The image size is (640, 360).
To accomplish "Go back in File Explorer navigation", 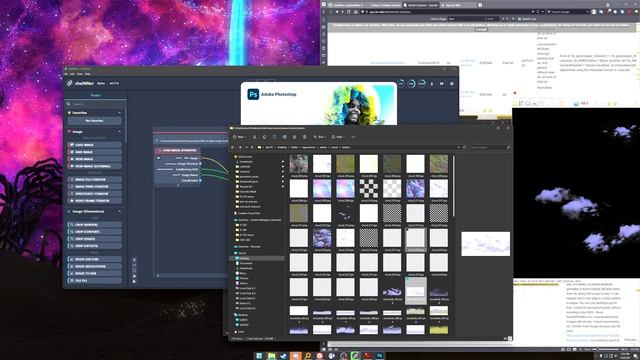I will click(x=233, y=147).
